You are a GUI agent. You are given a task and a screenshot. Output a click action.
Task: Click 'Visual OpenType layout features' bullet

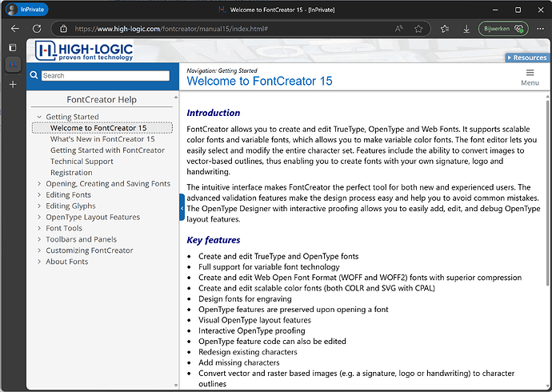[255, 320]
